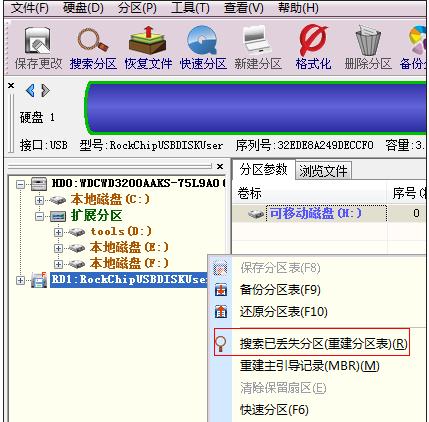Screen dimensions: 429x422
Task: Collapse the 扩展分区 tree node
Action: 39,217
